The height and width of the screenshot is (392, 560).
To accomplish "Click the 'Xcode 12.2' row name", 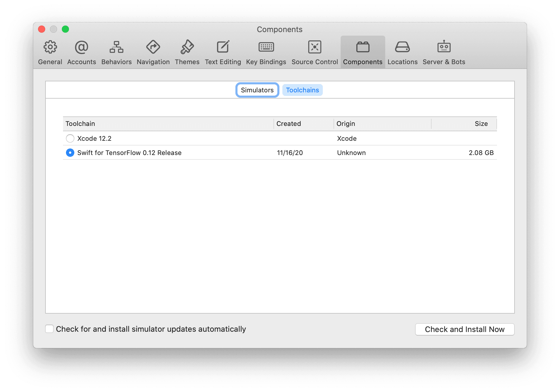I will (x=94, y=138).
